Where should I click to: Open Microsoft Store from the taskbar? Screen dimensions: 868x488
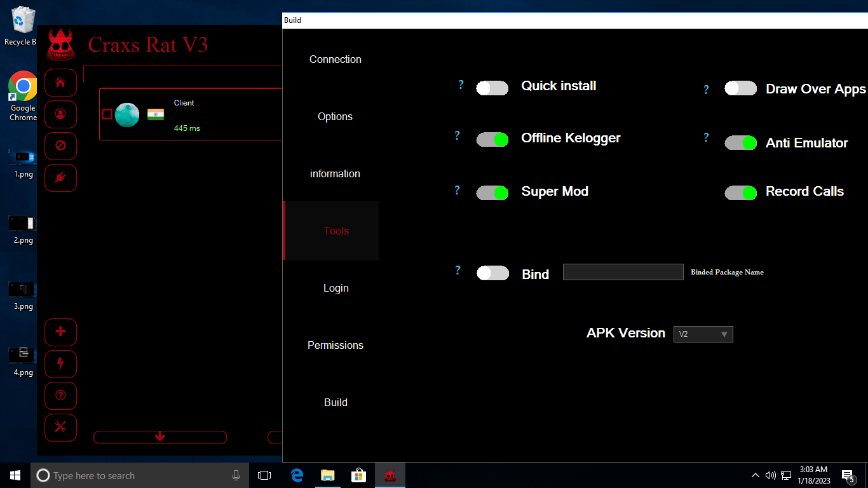coord(359,475)
